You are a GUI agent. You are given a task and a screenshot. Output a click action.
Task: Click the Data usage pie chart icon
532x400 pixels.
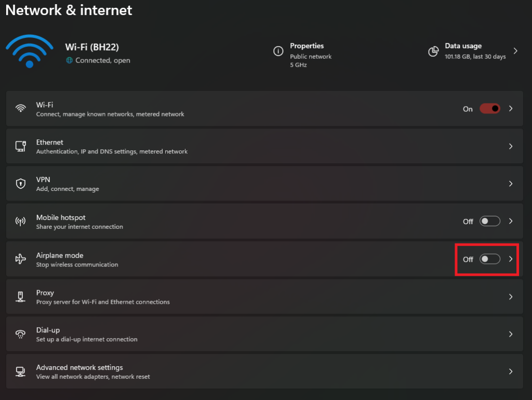[434, 51]
